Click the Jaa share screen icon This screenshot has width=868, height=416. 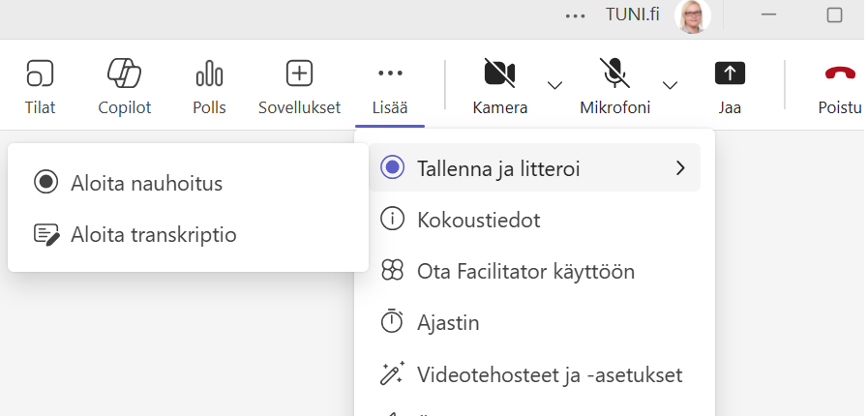[730, 73]
